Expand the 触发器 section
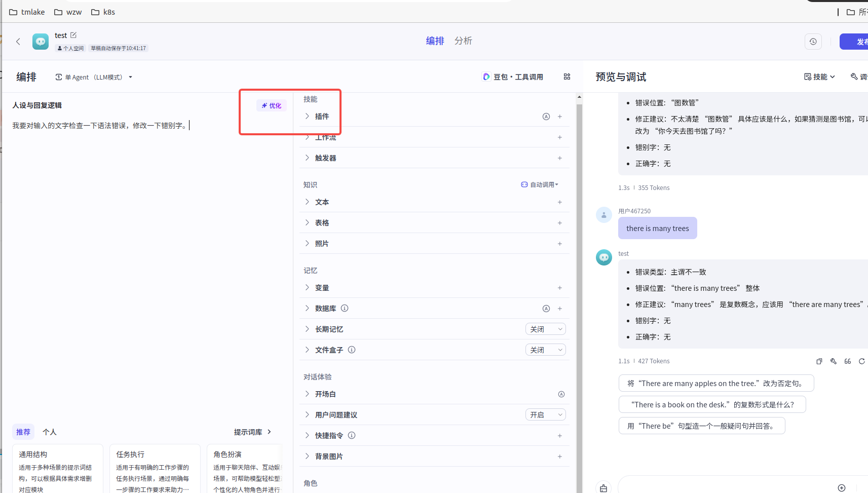 (307, 158)
